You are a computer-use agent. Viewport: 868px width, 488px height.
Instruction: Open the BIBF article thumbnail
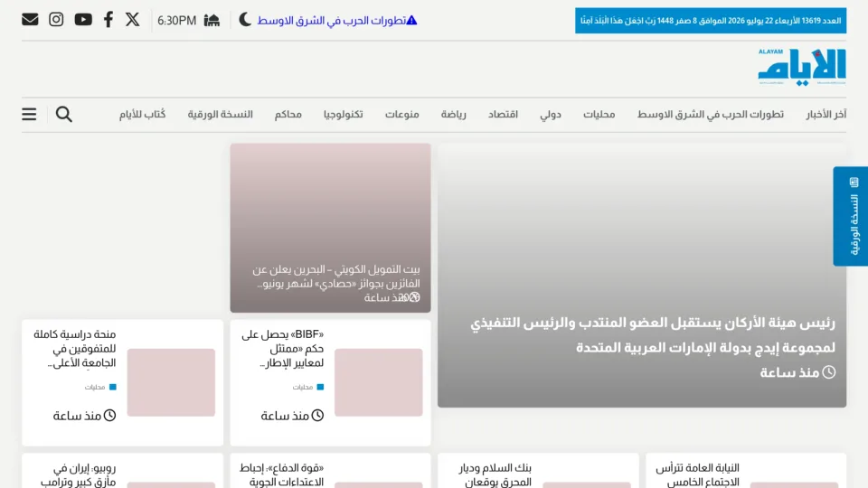tap(379, 382)
